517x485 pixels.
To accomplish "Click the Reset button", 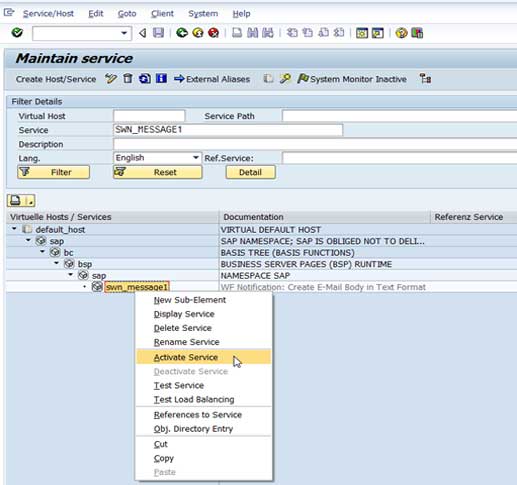I will pos(158,172).
